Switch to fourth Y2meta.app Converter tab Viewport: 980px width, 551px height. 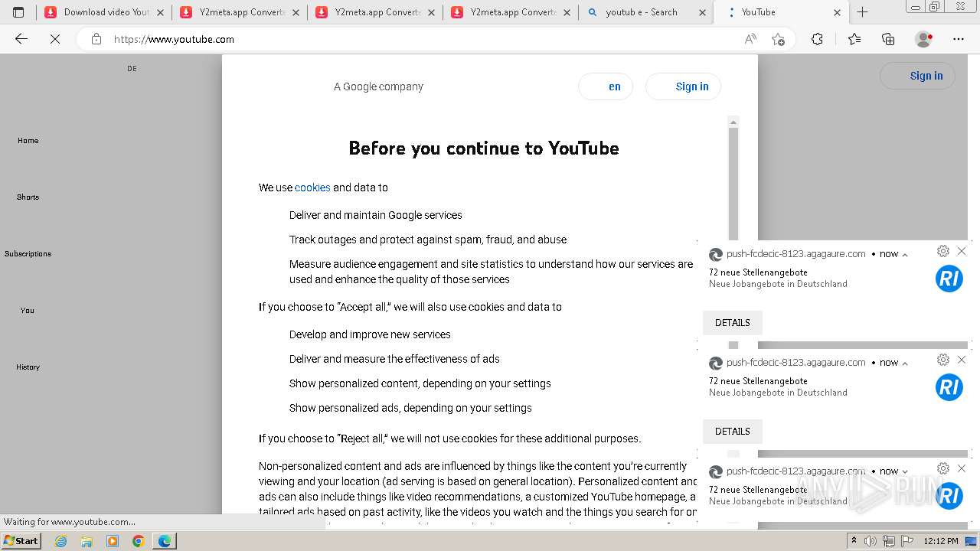click(x=512, y=12)
